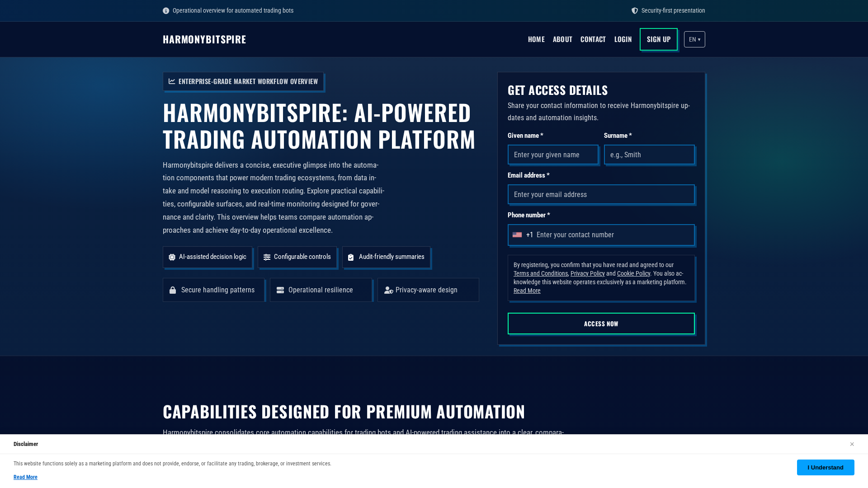Open the EN language dropdown
The height and width of the screenshot is (488, 868).
click(x=694, y=39)
